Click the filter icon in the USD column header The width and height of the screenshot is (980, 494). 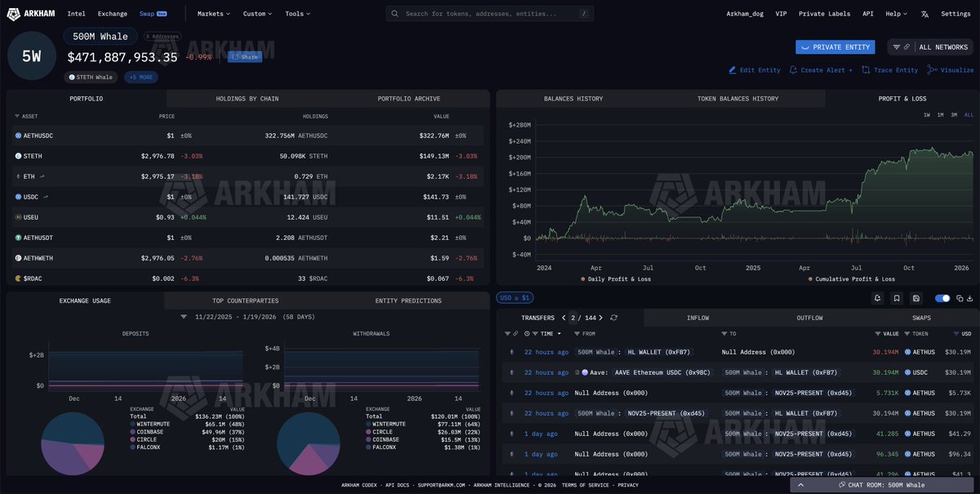point(956,334)
